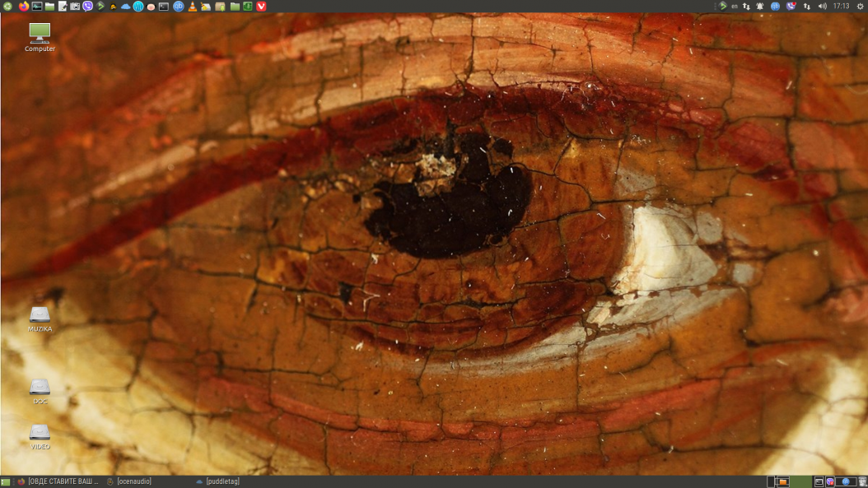
Task: Launch Vivaldi red browser icon
Action: pos(261,6)
